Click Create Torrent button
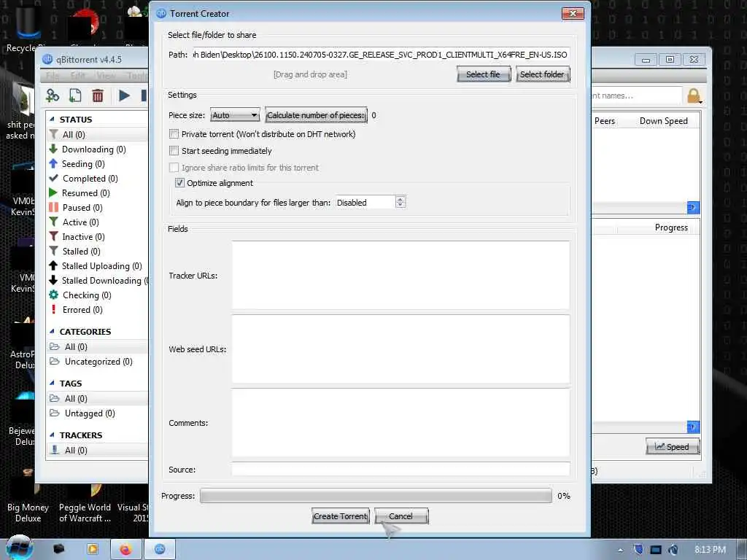Viewport: 747px width, 560px height. click(341, 516)
